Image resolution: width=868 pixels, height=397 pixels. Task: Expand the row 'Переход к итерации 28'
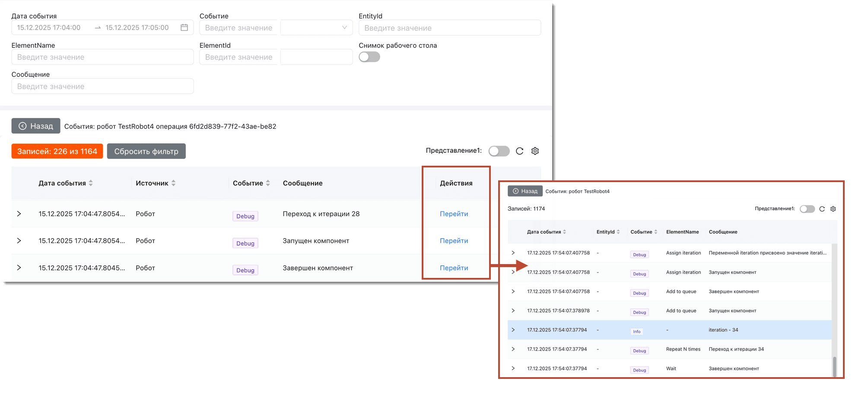(x=19, y=214)
